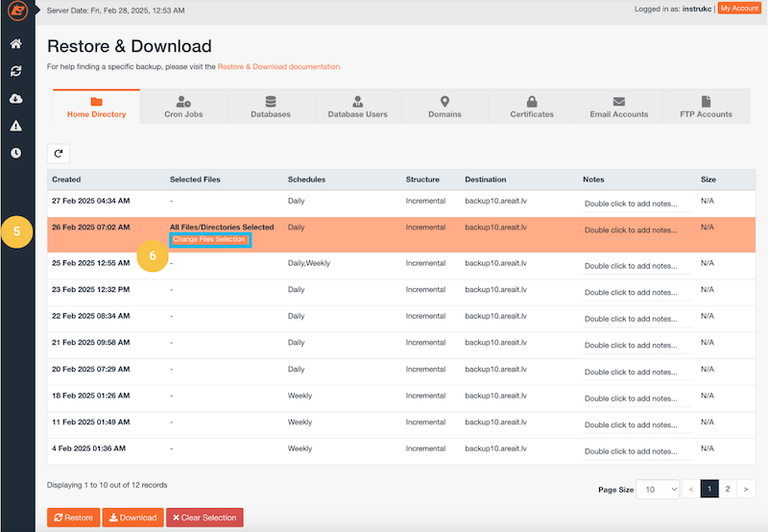Switch to the Cron Jobs tab
Viewport: 768px width, 532px height.
coord(183,107)
